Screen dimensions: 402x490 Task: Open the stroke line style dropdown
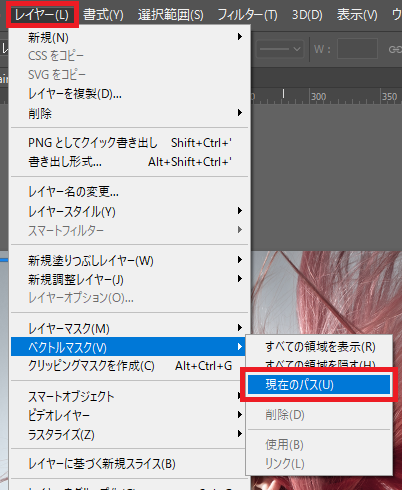pos(280,49)
